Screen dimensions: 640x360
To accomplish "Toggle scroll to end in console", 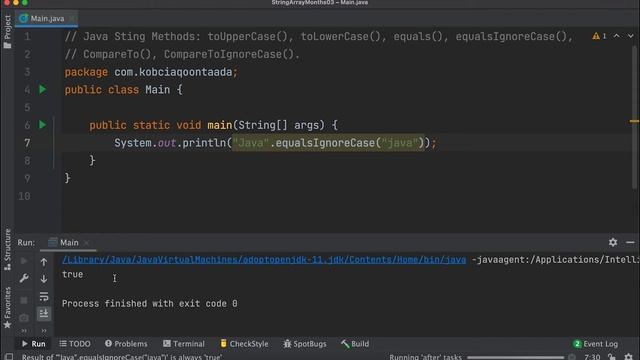I will [x=44, y=313].
